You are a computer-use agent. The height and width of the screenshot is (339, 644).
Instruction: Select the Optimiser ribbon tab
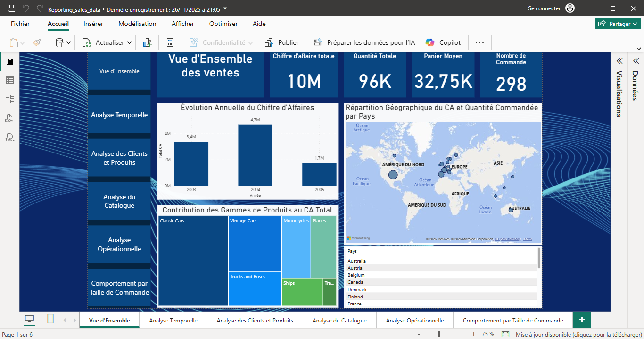click(x=223, y=24)
